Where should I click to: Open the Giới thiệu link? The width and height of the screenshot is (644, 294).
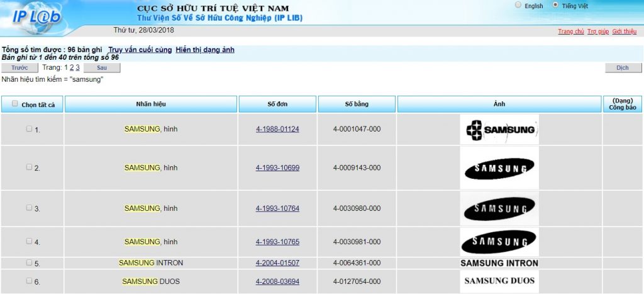pos(625,31)
